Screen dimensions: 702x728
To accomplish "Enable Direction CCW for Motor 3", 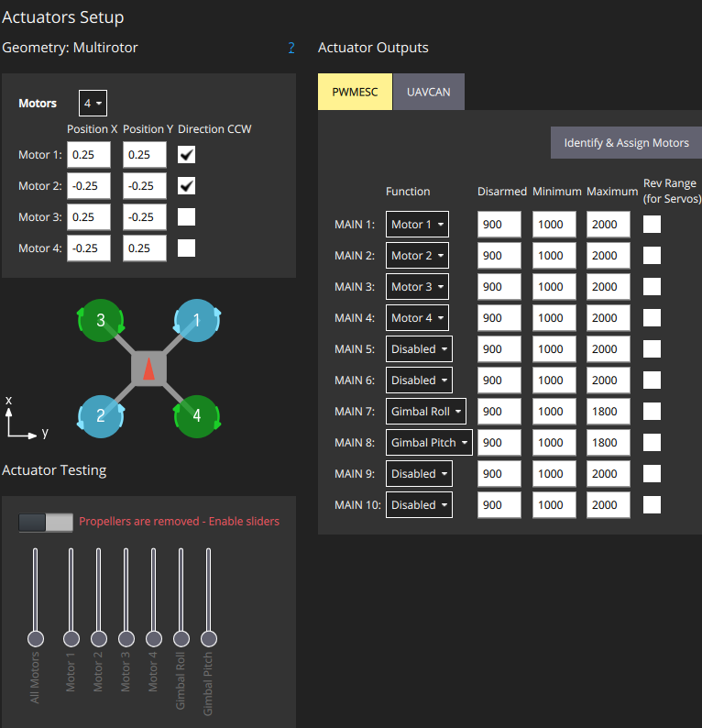I will [187, 216].
